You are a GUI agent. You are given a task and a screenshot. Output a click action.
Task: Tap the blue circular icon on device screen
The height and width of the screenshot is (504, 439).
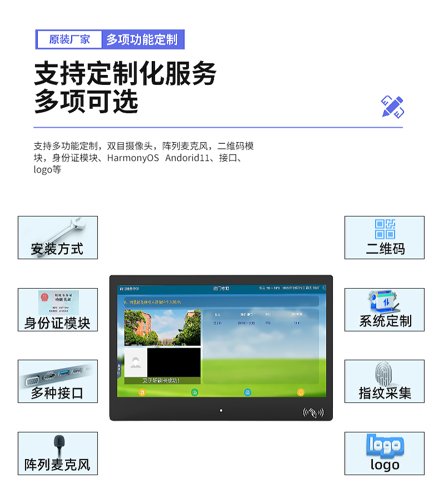(247, 392)
